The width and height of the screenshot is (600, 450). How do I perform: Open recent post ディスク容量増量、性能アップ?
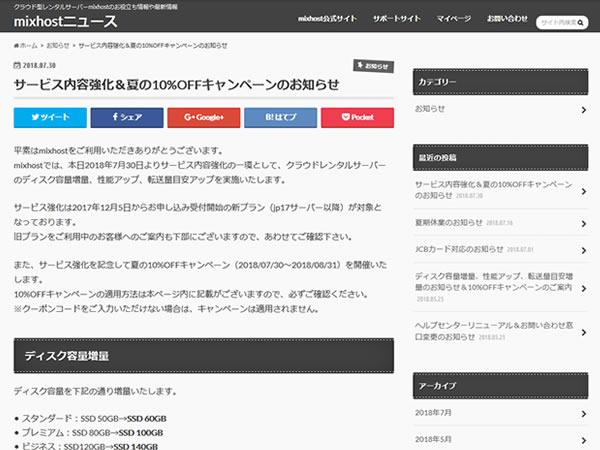494,282
